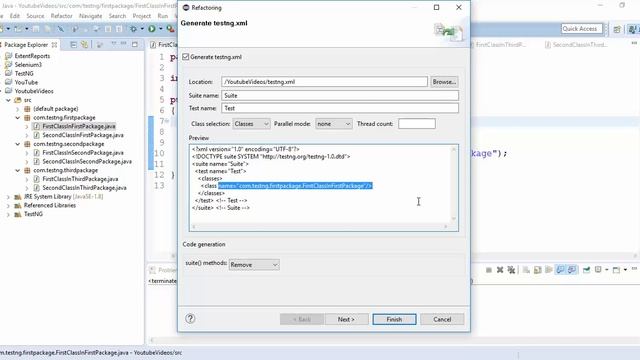The image size is (640, 360).
Task: Click the Location path input field
Action: tap(324, 82)
